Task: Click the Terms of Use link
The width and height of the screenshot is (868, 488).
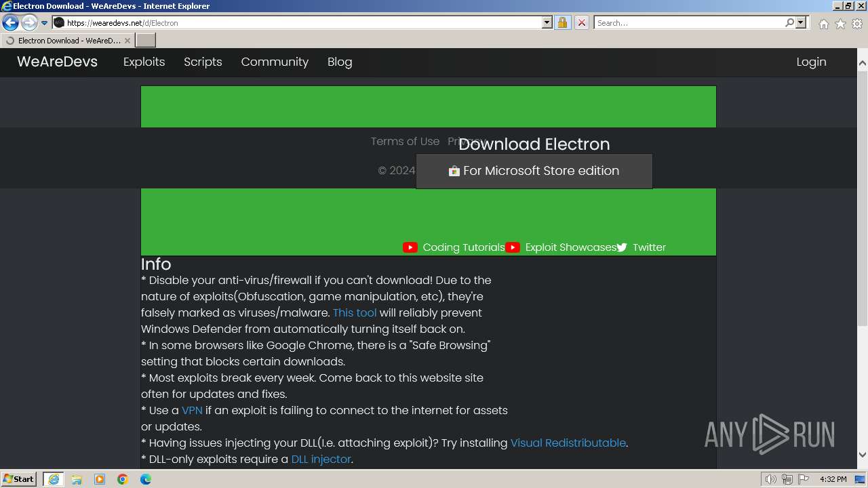Action: pos(405,141)
